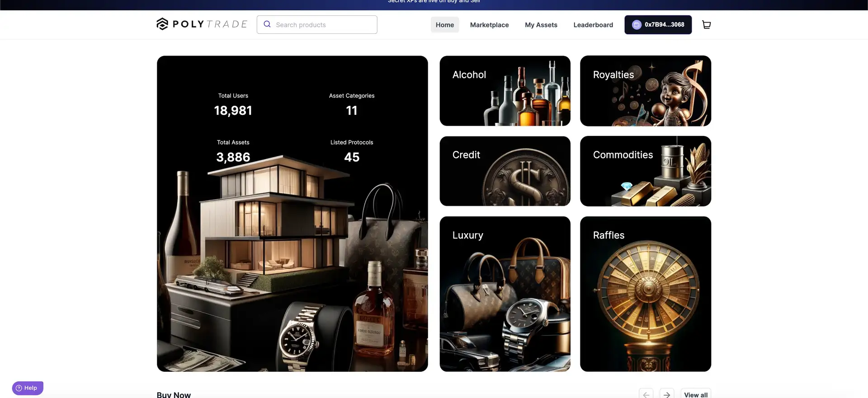Click the search magnifier icon
The width and height of the screenshot is (868, 398).
pyautogui.click(x=267, y=24)
